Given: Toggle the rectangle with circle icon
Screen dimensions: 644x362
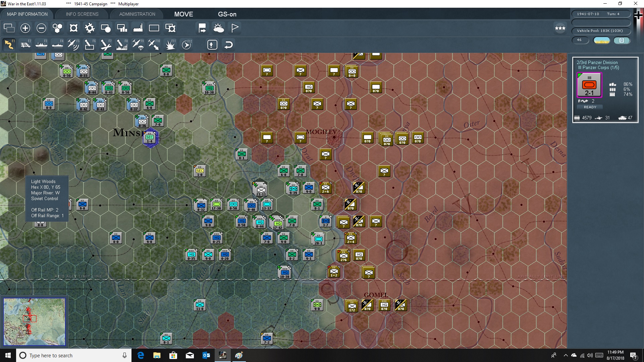Looking at the screenshot, I should [106, 28].
